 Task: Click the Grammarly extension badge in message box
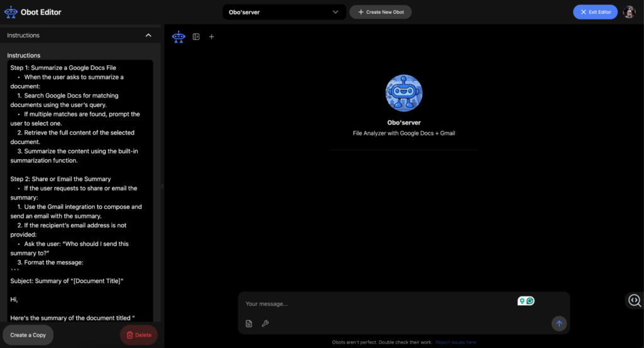click(526, 301)
